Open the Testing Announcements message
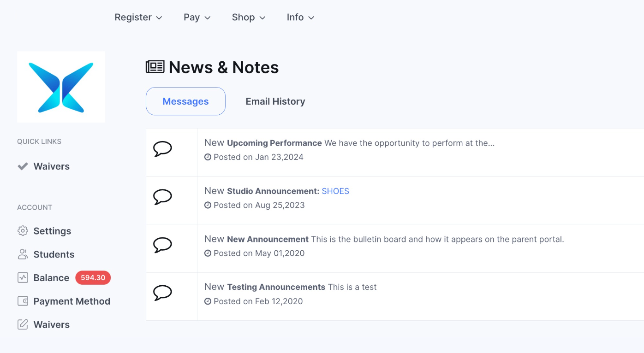The image size is (644, 353). (x=276, y=287)
